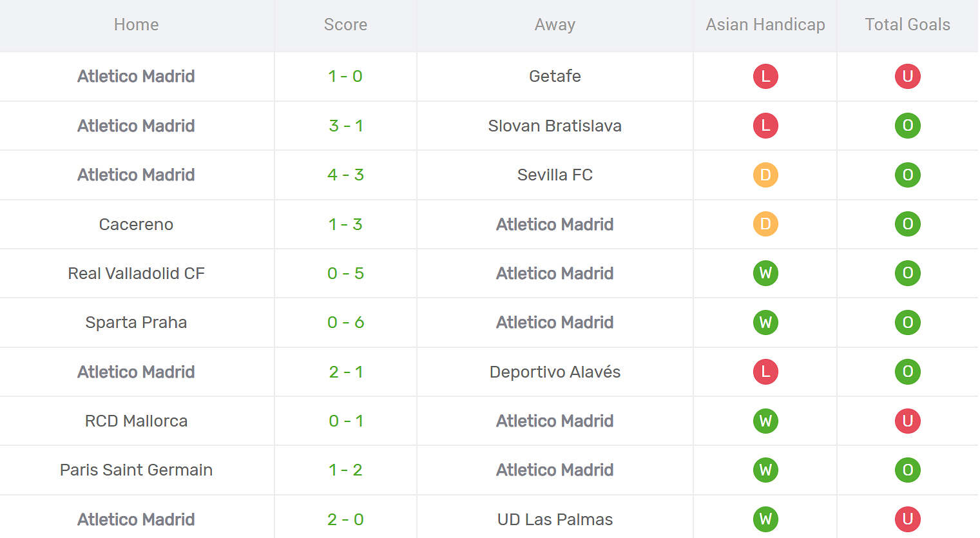
Task: Click the 0 - 5 Real Valladolid score
Action: [345, 273]
